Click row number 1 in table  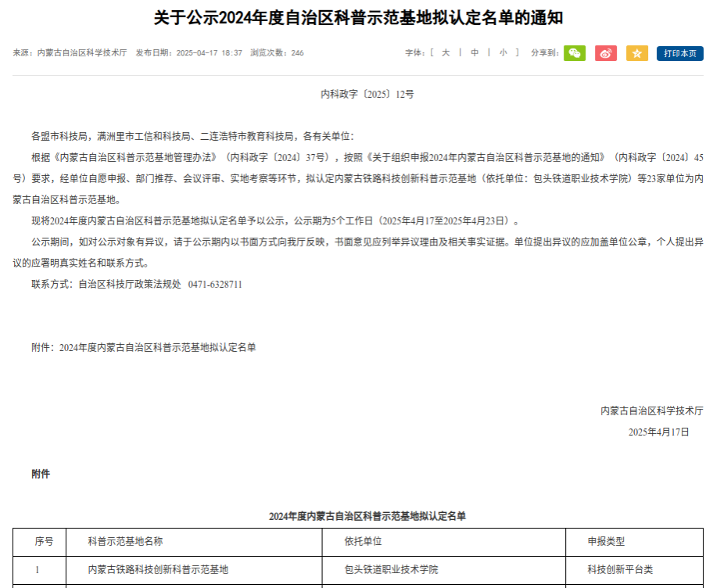(x=38, y=569)
